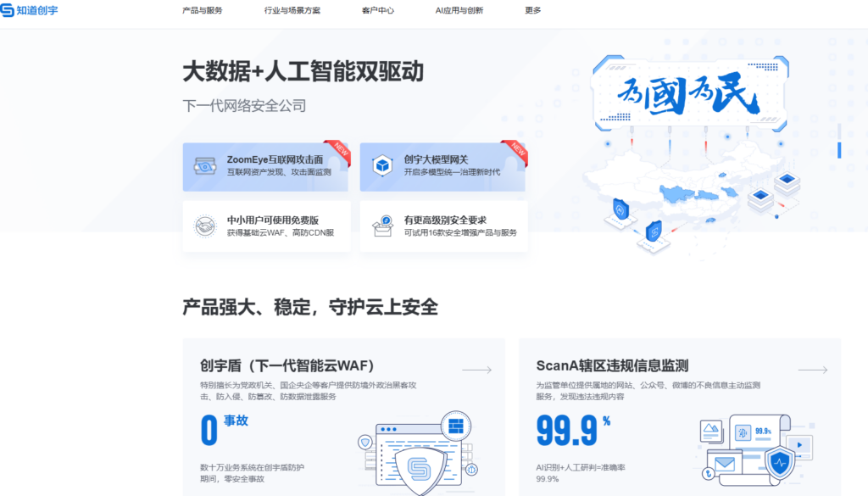Click 下一代网络安全公司 subtitle
Image resolution: width=868 pixels, height=496 pixels.
(x=244, y=105)
